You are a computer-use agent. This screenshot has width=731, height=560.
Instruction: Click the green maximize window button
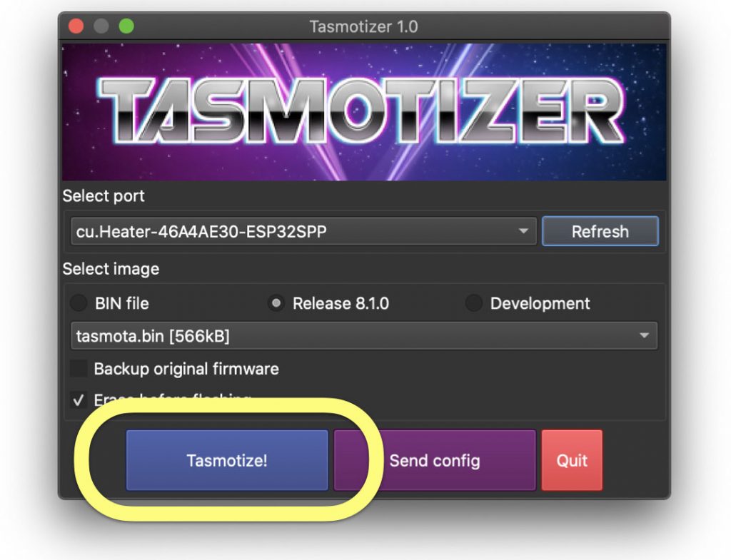tap(126, 26)
